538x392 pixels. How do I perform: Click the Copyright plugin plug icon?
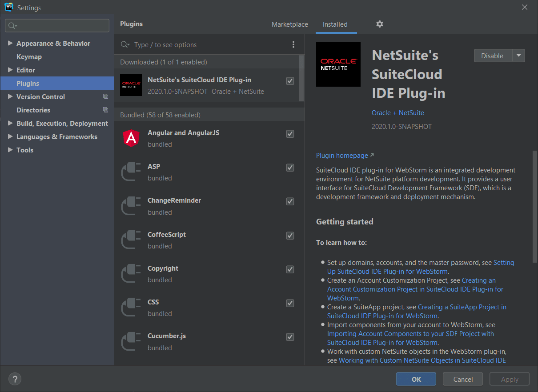pyautogui.click(x=131, y=274)
